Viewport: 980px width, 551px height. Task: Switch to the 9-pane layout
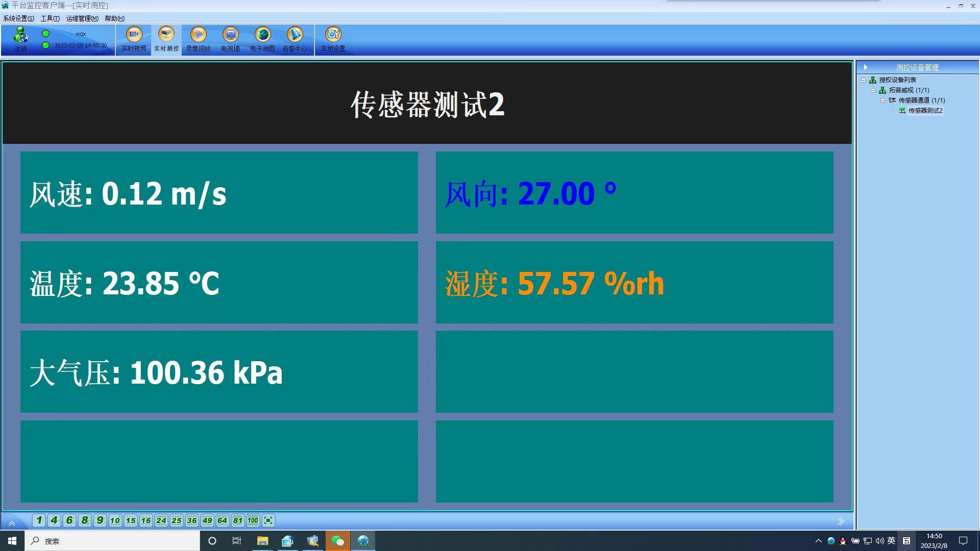point(100,520)
